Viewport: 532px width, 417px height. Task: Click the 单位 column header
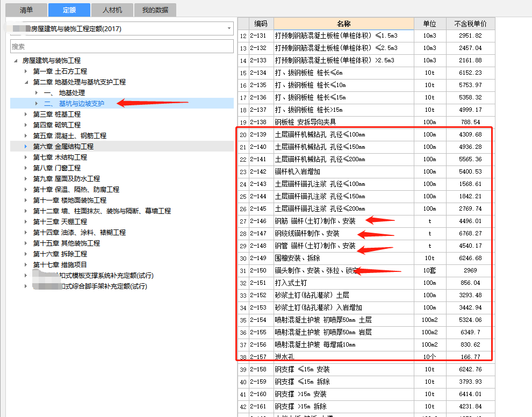click(x=430, y=24)
